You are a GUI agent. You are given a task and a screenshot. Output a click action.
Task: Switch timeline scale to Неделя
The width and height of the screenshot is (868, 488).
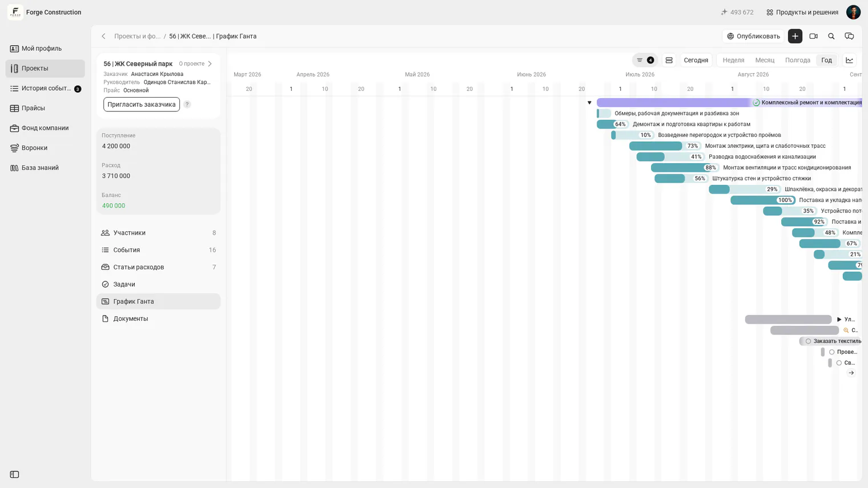pos(733,60)
